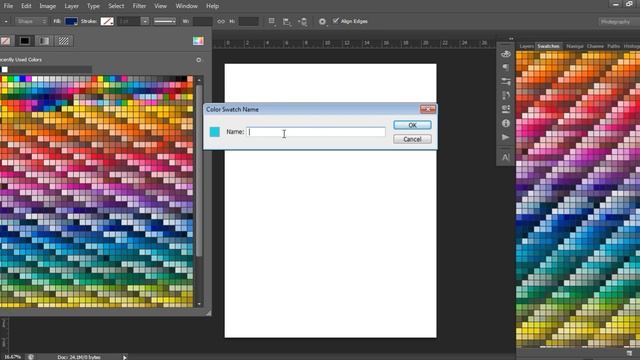Open the Photography workspace dropdown
The width and height of the screenshot is (640, 360).
pyautogui.click(x=618, y=22)
